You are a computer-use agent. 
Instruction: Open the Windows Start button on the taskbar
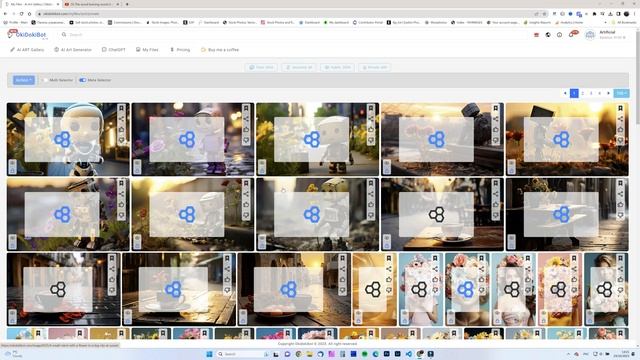point(209,354)
